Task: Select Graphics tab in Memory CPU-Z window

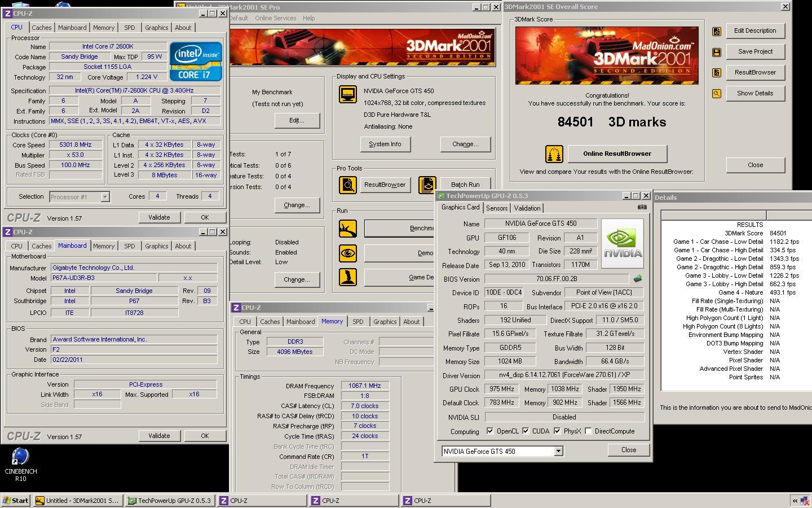Action: point(385,322)
